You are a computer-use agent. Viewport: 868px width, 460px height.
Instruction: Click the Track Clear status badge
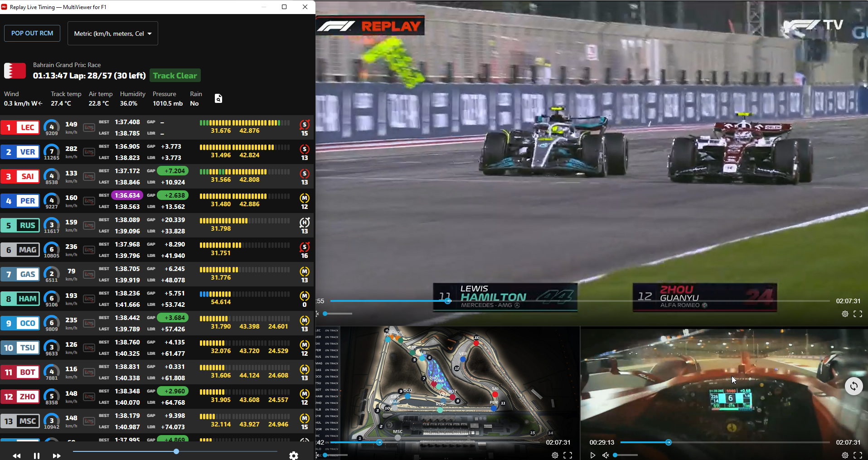[x=175, y=76]
